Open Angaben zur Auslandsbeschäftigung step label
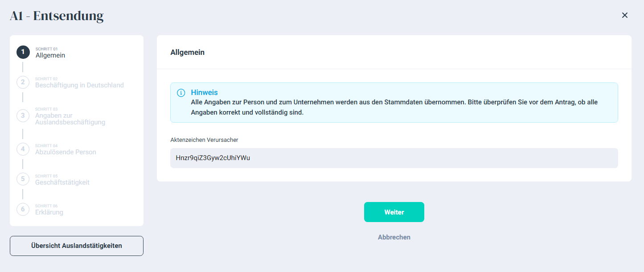This screenshot has height=272, width=644. point(70,119)
